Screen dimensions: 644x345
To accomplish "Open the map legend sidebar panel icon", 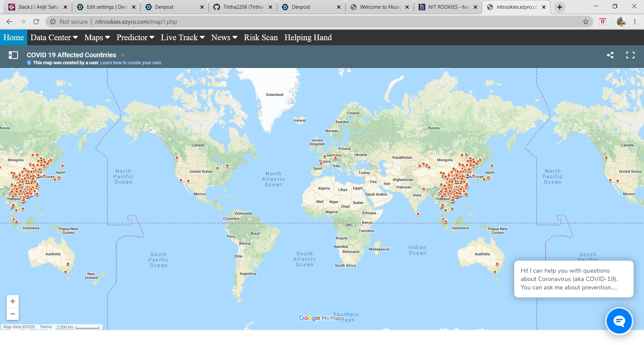I will coord(13,55).
